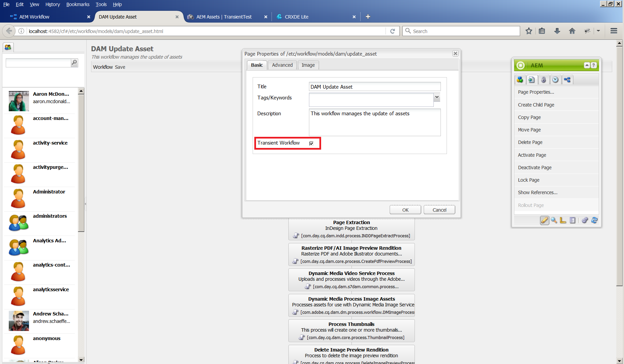624x364 pixels.
Task: Click the Firefox Downloads arrow icon
Action: pos(557,31)
